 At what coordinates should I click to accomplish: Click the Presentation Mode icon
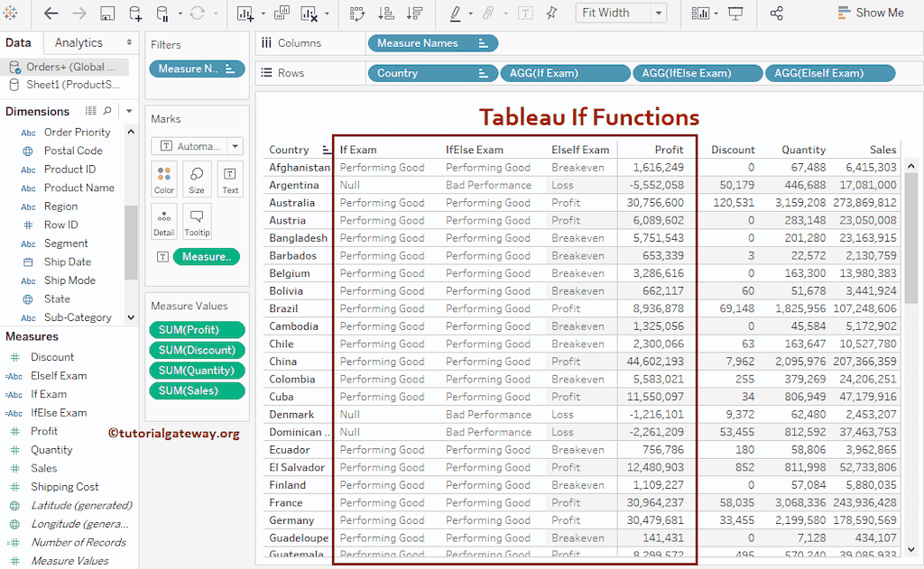coord(737,14)
